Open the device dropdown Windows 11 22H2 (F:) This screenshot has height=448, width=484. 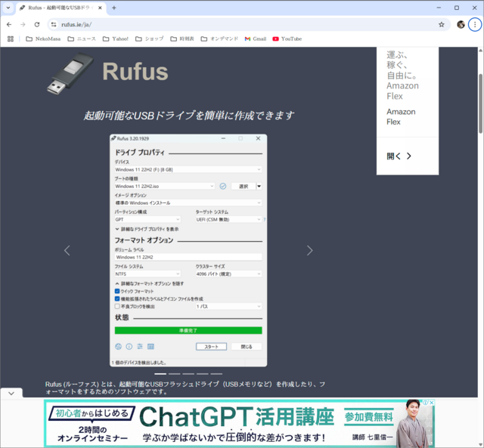(x=188, y=169)
